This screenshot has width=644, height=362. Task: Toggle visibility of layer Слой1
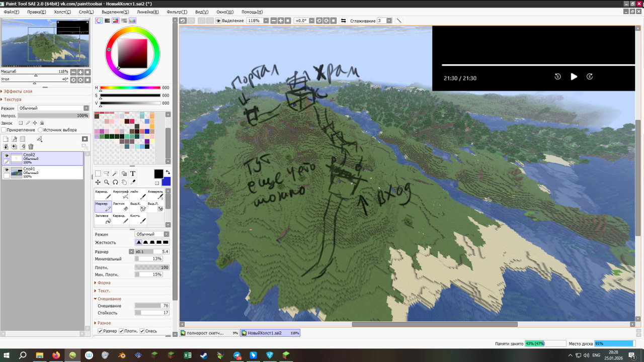7,170
